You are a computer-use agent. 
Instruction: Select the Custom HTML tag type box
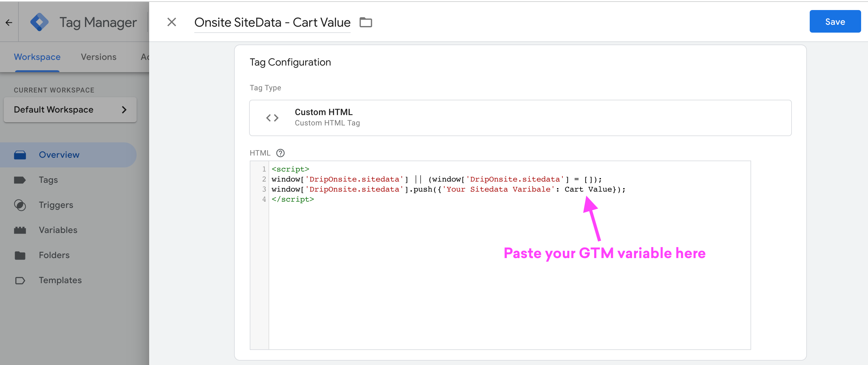pos(520,118)
